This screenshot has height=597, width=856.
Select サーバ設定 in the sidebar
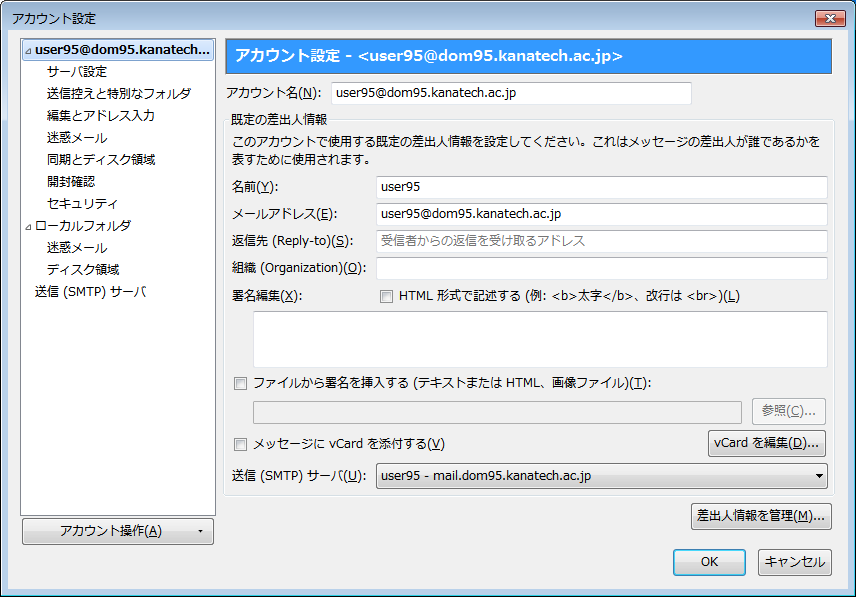(76, 71)
